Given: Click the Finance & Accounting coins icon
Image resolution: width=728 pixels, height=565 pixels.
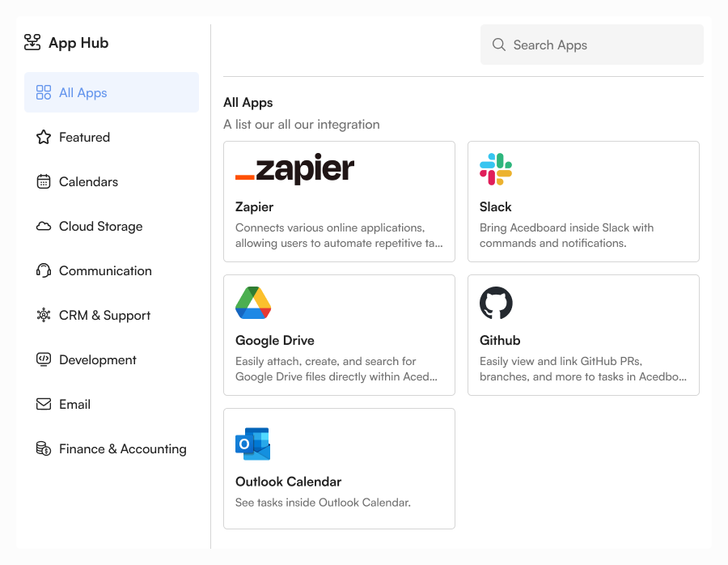Looking at the screenshot, I should (x=44, y=448).
